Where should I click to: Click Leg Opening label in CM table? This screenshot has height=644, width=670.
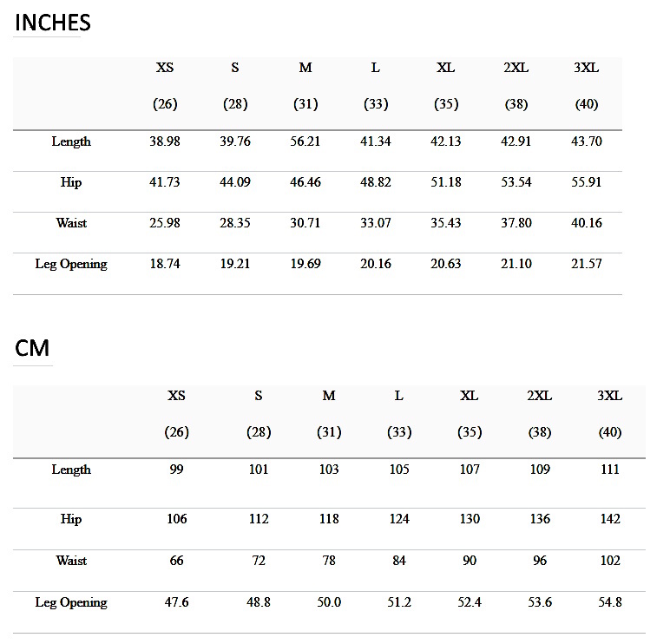(x=71, y=602)
